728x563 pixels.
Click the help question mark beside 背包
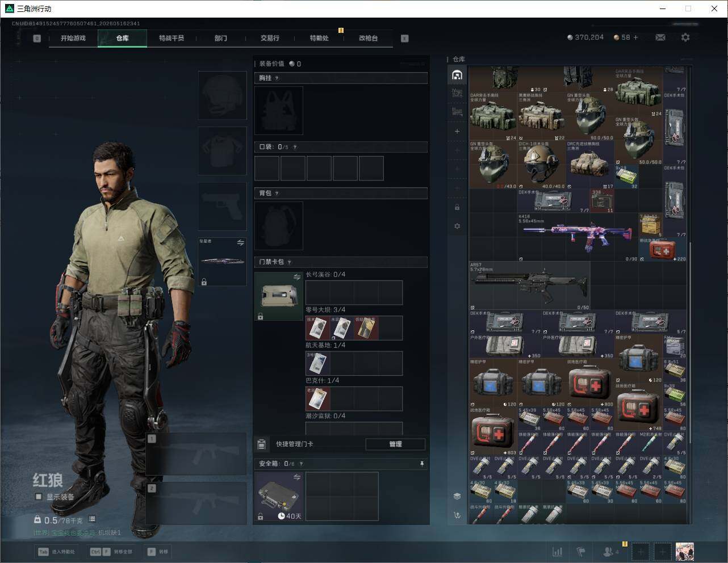pos(277,194)
